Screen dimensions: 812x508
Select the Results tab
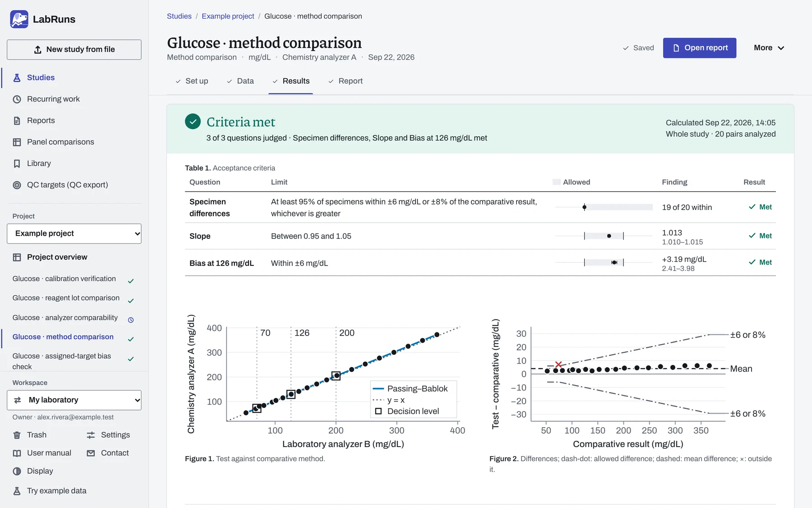291,81
